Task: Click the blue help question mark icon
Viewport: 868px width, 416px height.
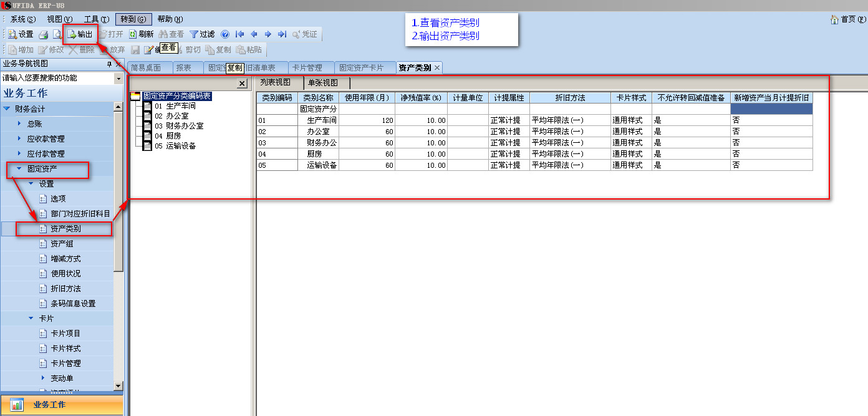Action: tap(225, 35)
